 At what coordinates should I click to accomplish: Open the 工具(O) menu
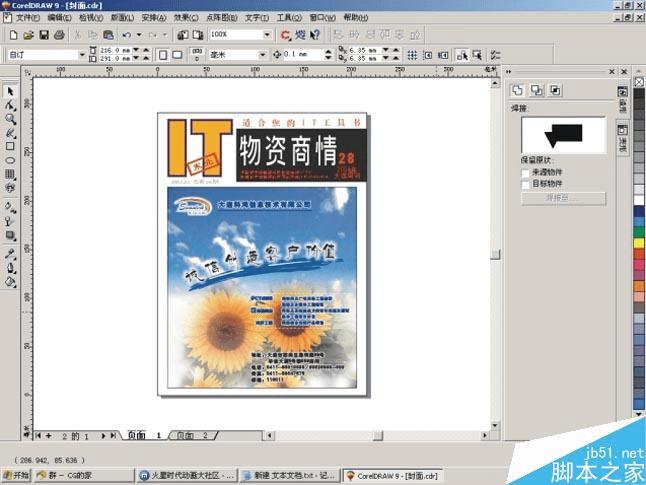point(289,18)
